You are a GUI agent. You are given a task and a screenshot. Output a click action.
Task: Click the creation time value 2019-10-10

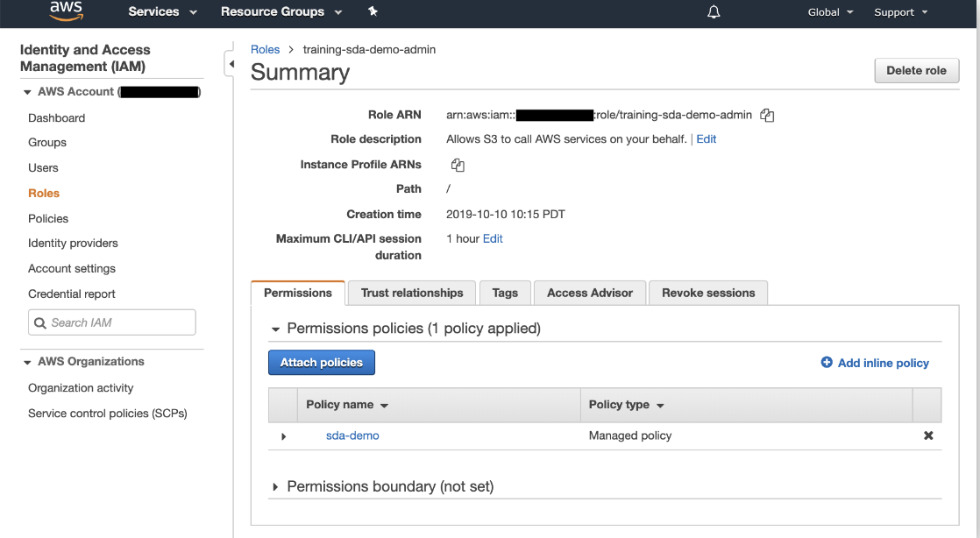505,215
